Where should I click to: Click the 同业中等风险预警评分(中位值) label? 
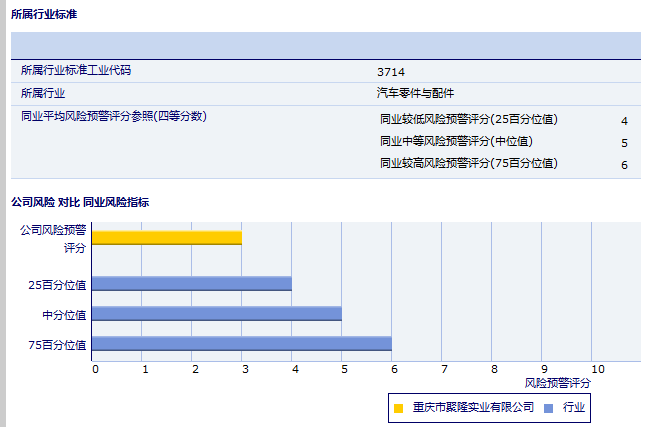(x=456, y=142)
